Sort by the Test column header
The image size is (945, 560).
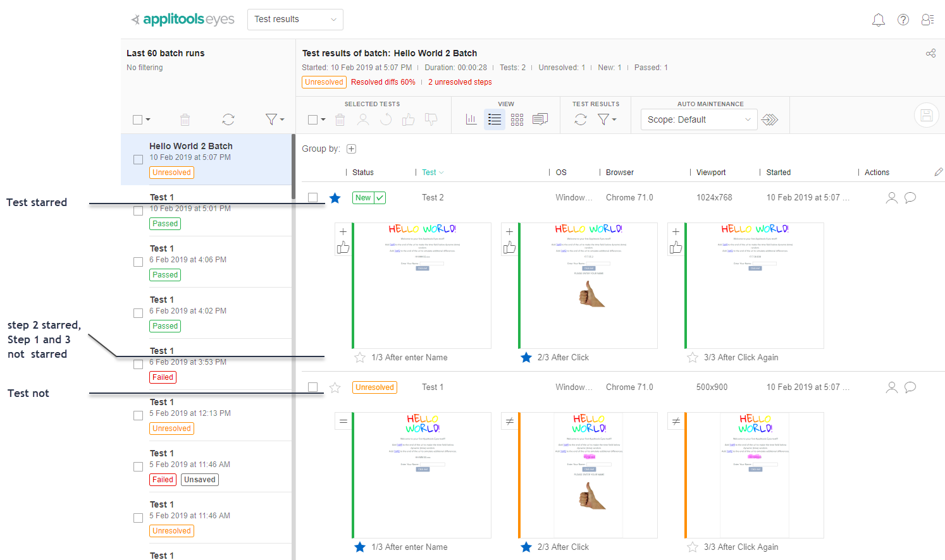pyautogui.click(x=429, y=173)
